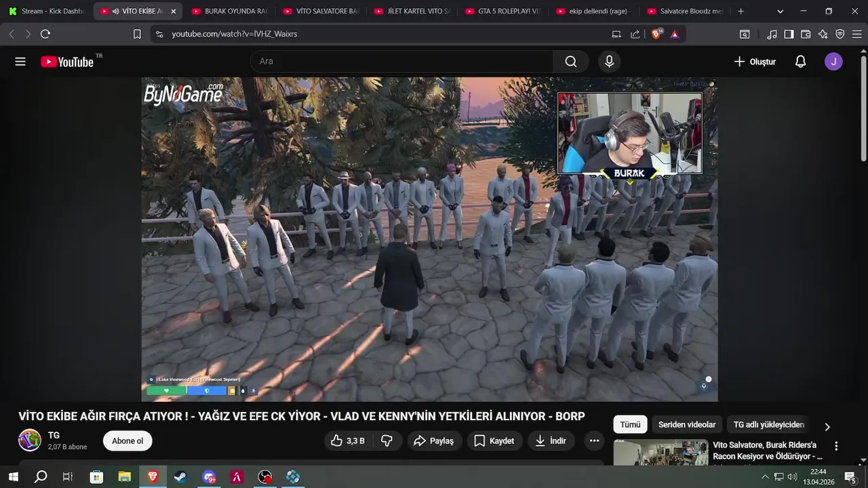868x488 pixels.
Task: Click the YouTube search magnifier button
Action: 571,62
